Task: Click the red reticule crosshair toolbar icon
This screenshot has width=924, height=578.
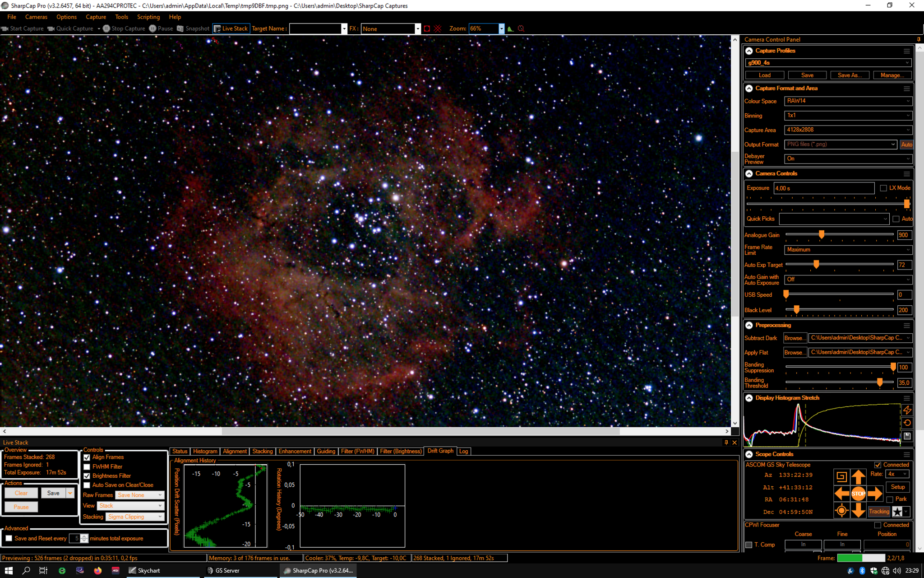Action: 438,28
